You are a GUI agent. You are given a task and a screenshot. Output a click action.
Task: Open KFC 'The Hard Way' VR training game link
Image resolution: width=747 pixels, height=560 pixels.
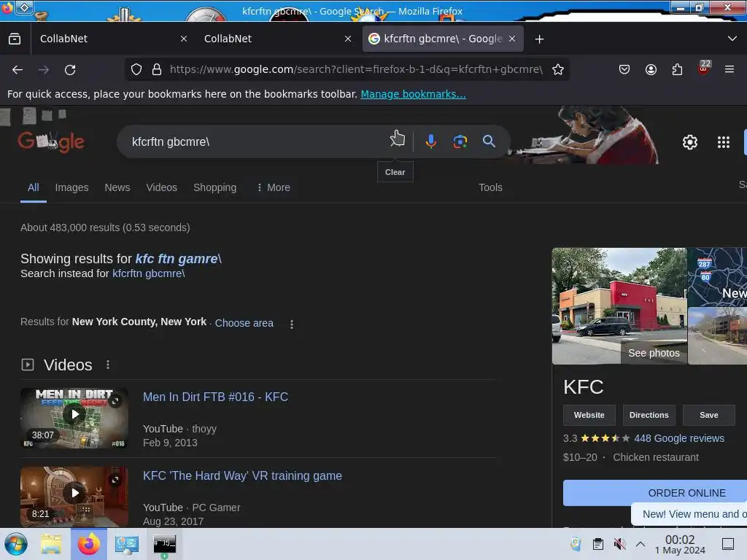(242, 475)
